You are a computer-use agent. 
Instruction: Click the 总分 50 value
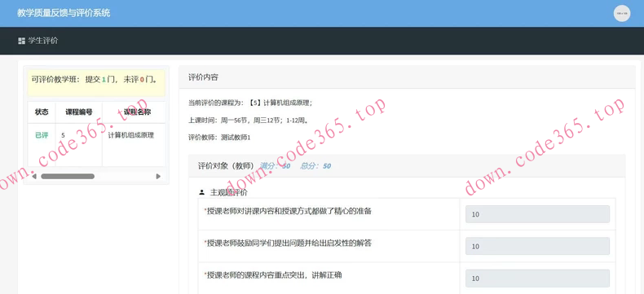315,166
